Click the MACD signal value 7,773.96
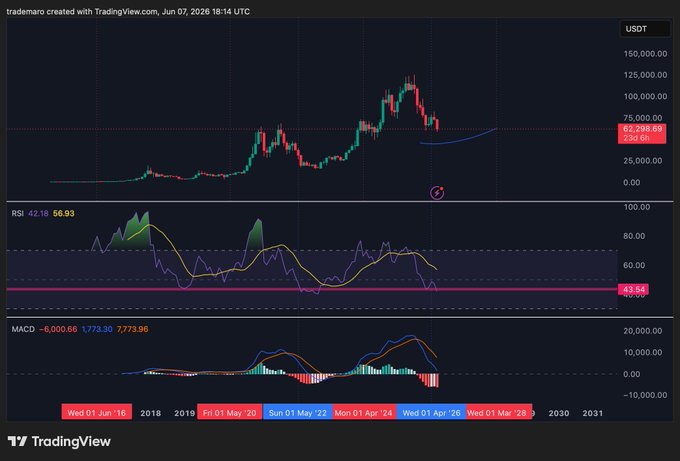 (x=132, y=329)
